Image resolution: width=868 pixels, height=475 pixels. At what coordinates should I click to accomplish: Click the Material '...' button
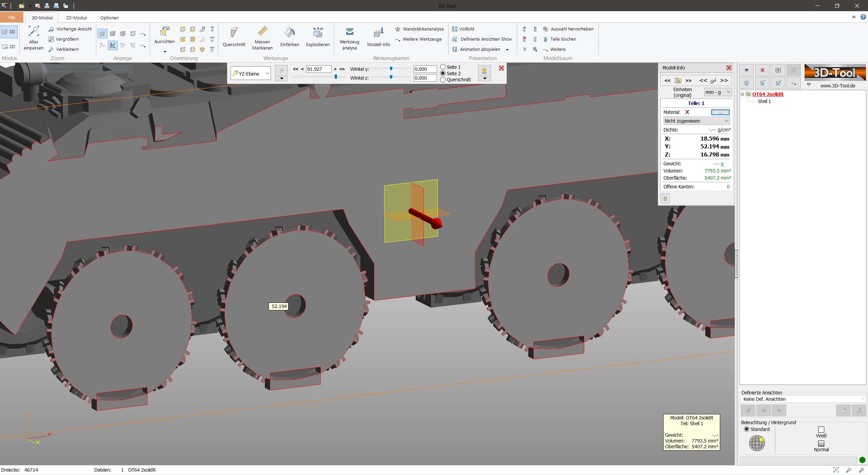coord(720,112)
